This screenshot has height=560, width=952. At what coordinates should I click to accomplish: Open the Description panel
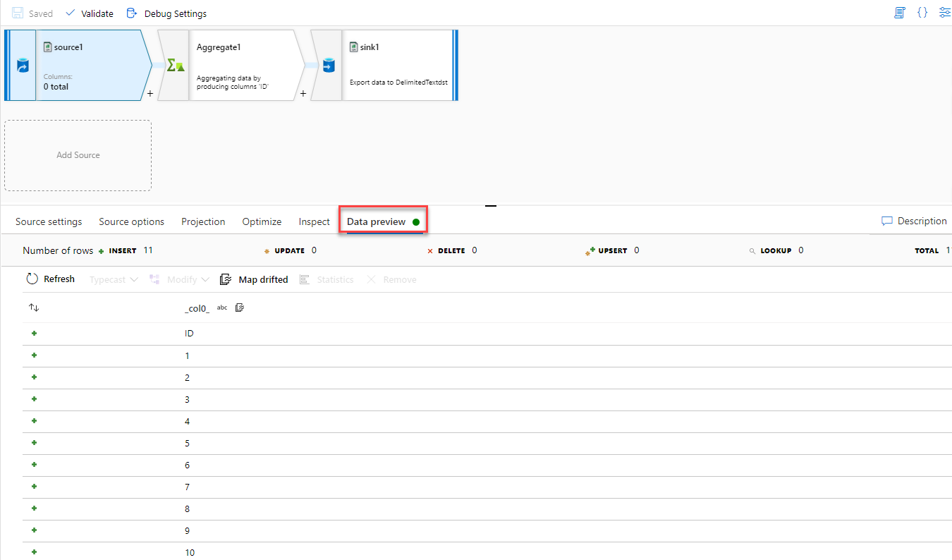click(914, 221)
